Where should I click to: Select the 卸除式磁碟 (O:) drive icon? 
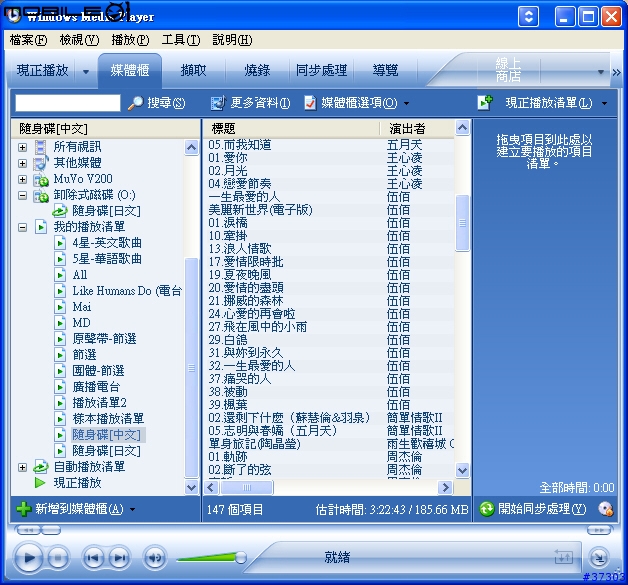[x=41, y=195]
